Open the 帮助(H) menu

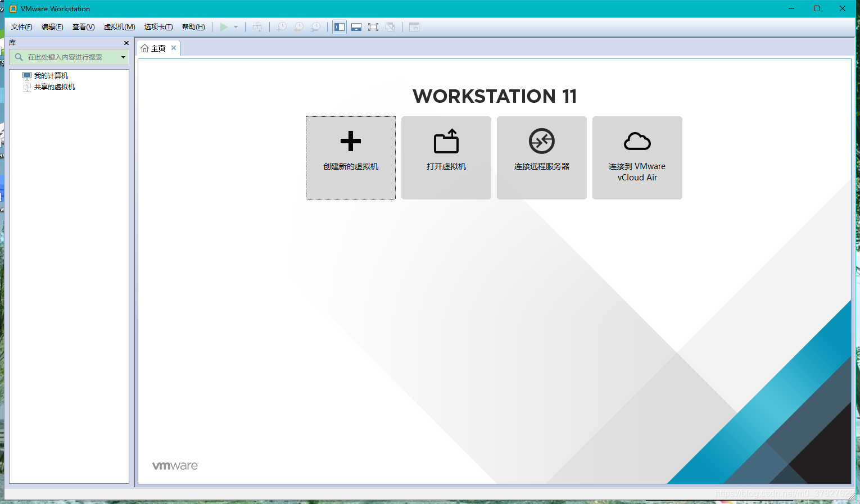tap(193, 27)
